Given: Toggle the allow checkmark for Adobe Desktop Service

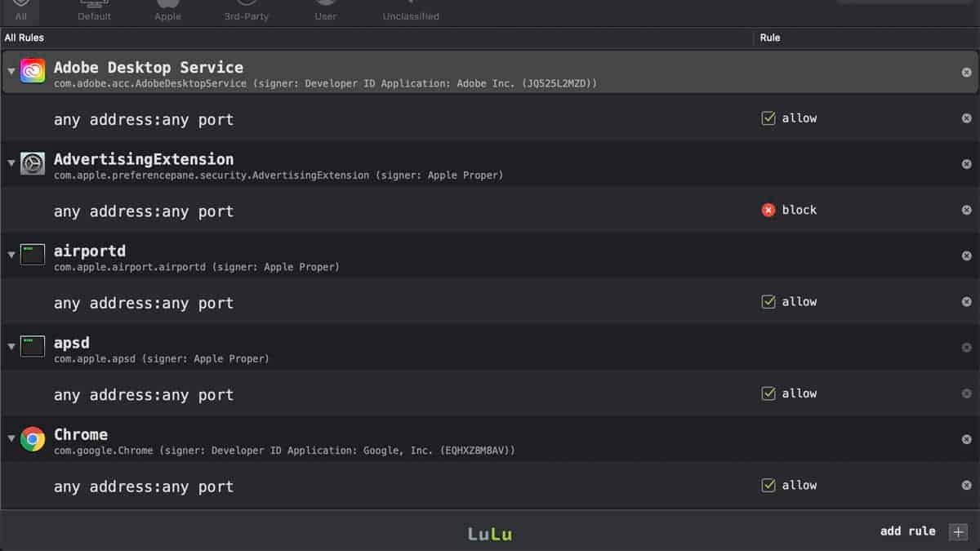Looking at the screenshot, I should [768, 118].
